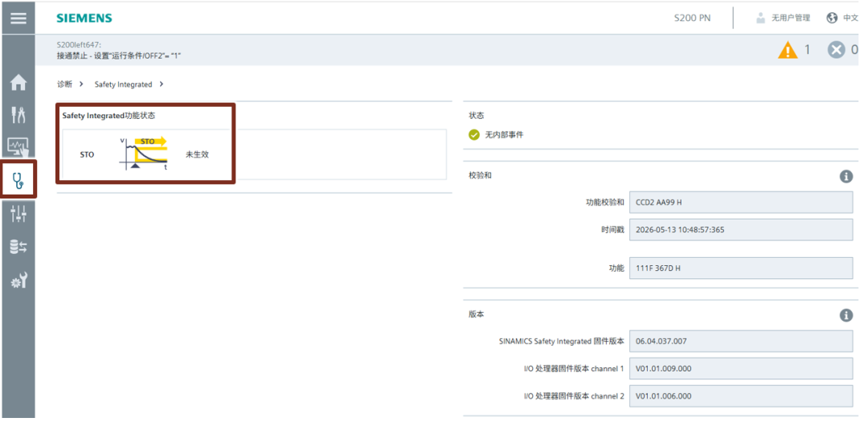
Task: Click the warning count number 1
Action: (807, 50)
